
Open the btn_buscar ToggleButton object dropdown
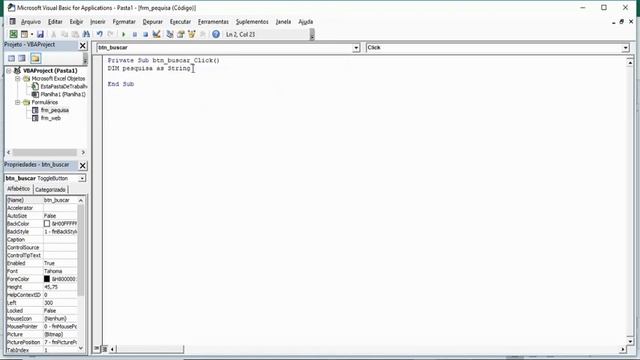pos(82,178)
